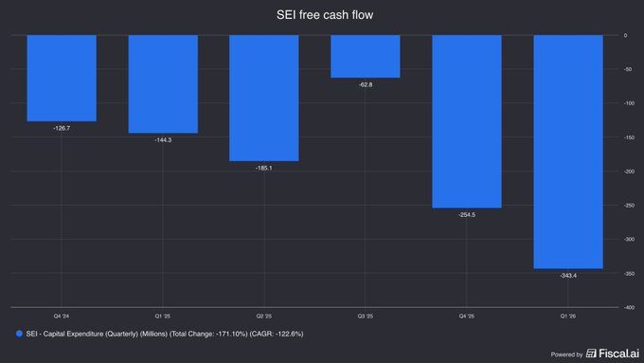Click the 0 y-axis tick label

click(625, 35)
